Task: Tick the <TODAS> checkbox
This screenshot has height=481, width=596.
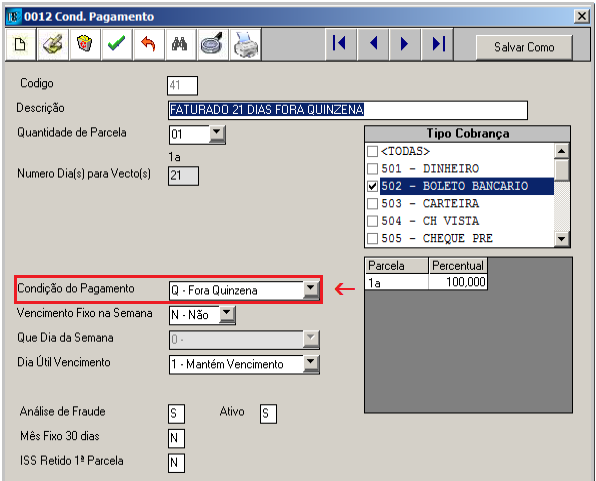Action: (372, 151)
